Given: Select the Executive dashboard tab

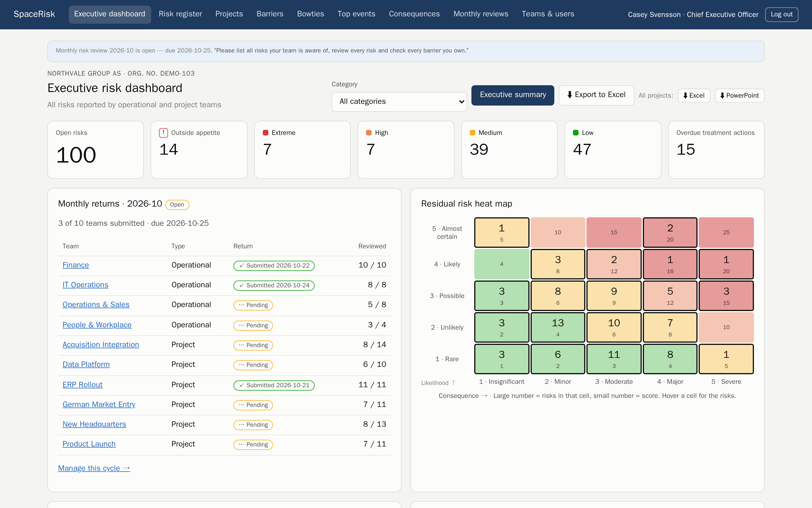Looking at the screenshot, I should (110, 14).
